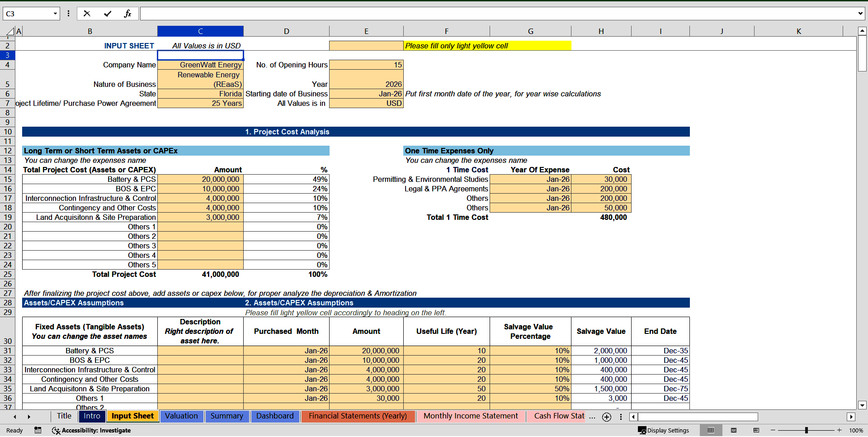
Task: Open Accessibility: Investigate status
Action: [x=91, y=430]
